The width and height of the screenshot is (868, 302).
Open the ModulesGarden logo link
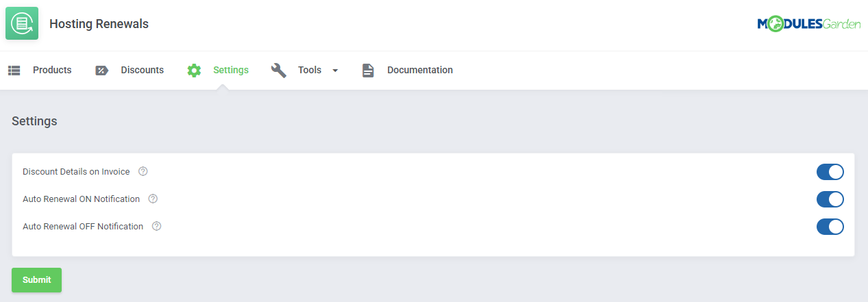pyautogui.click(x=808, y=24)
